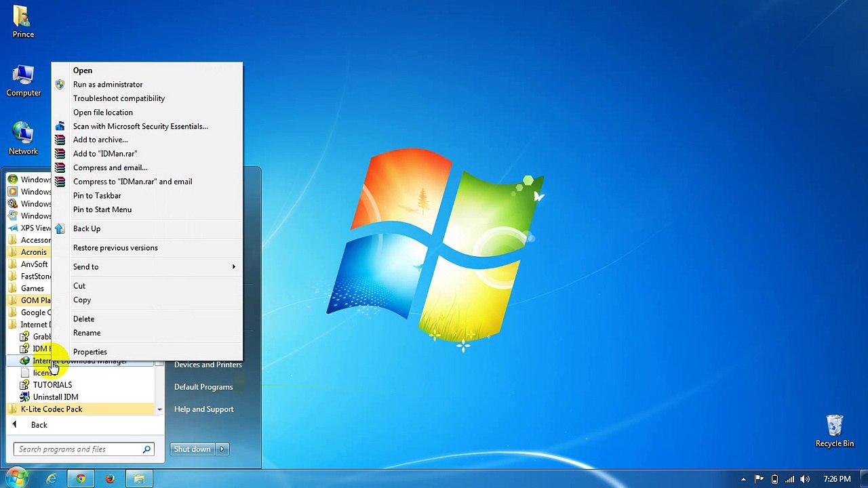The height and width of the screenshot is (488, 868).
Task: Click the battery power tray icon
Action: (774, 479)
